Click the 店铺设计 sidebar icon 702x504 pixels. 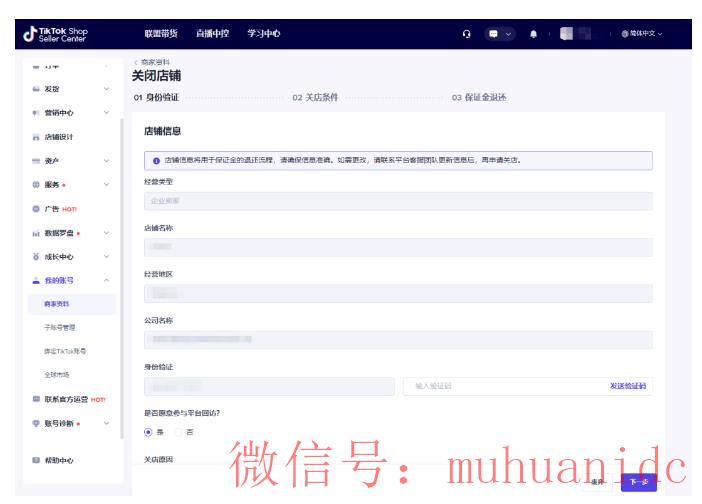[36, 137]
